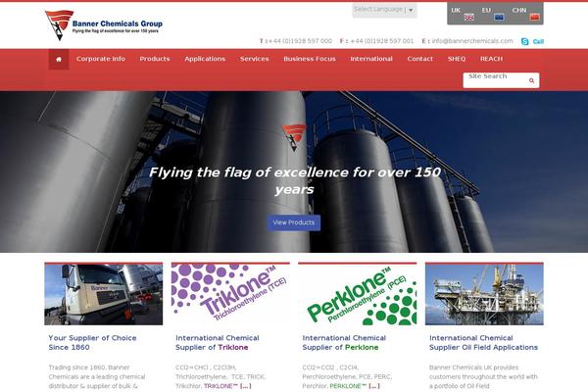Click the EU flag icon
Viewport: 588px width, 392px height.
499,17
